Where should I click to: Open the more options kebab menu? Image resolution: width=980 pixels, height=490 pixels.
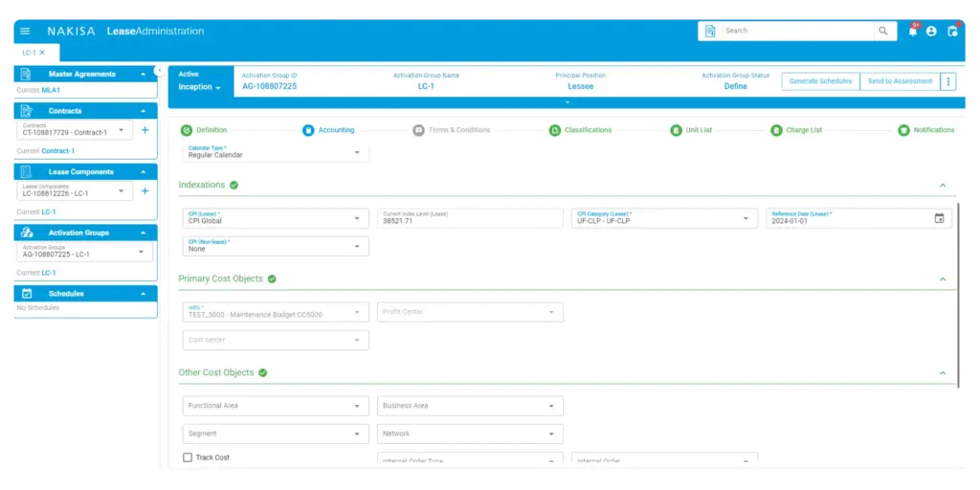click(x=948, y=81)
